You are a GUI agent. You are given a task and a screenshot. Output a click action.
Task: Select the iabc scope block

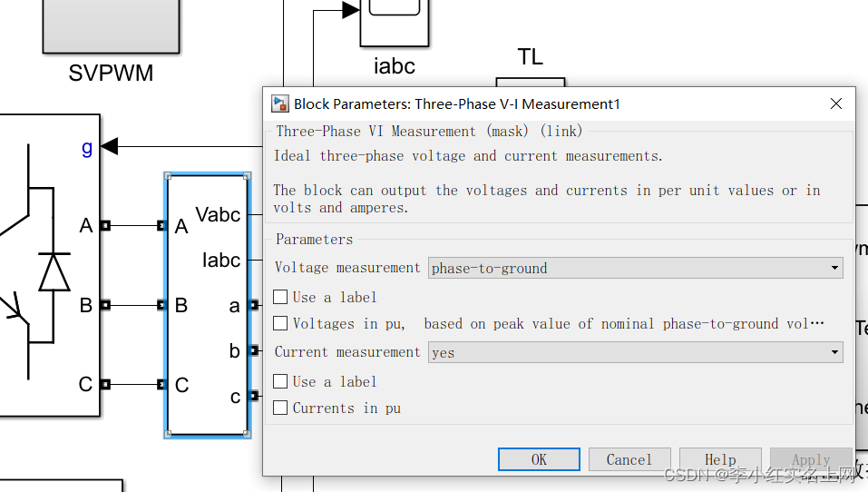(394, 20)
